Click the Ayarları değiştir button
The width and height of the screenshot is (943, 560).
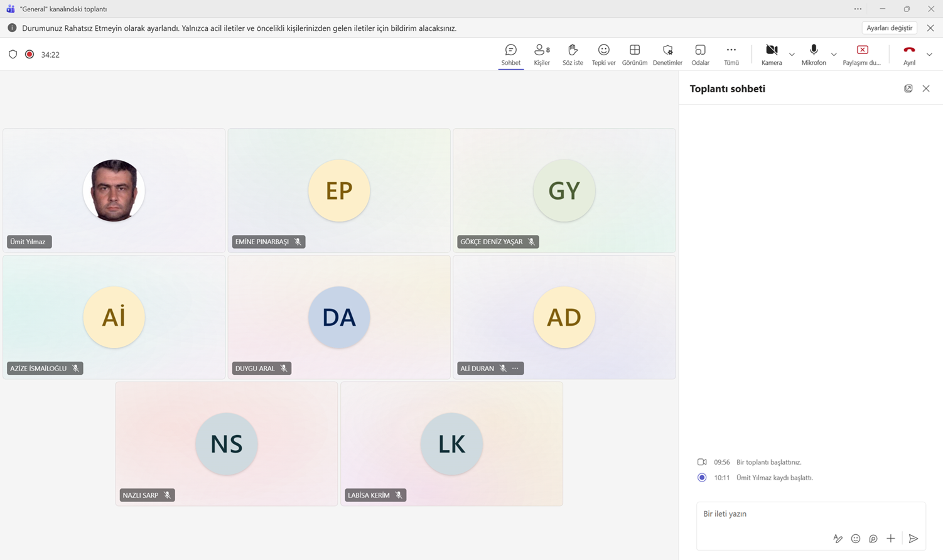(890, 28)
